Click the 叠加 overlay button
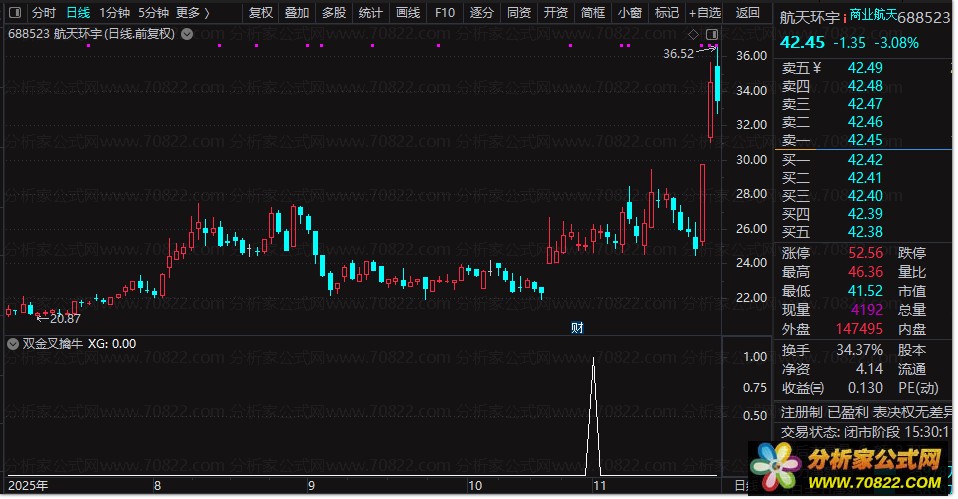 coord(297,12)
